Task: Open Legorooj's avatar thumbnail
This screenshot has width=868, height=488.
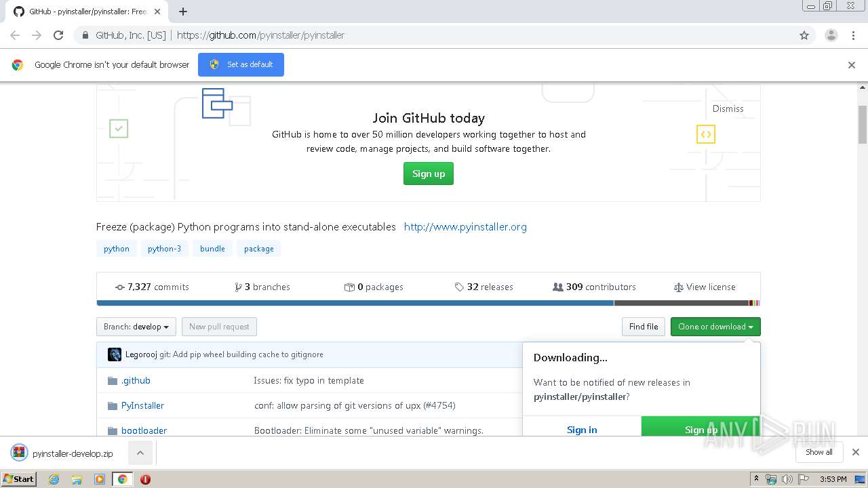Action: tap(115, 354)
